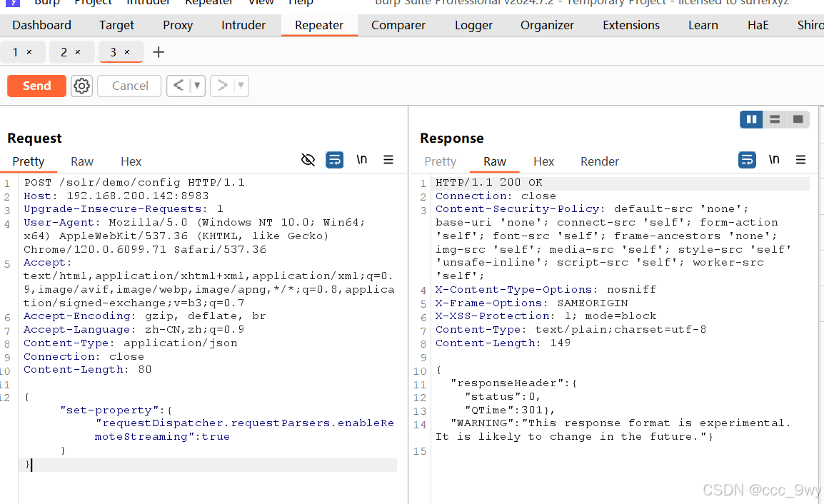
Task: Open Response panel hamburger menu
Action: (801, 160)
